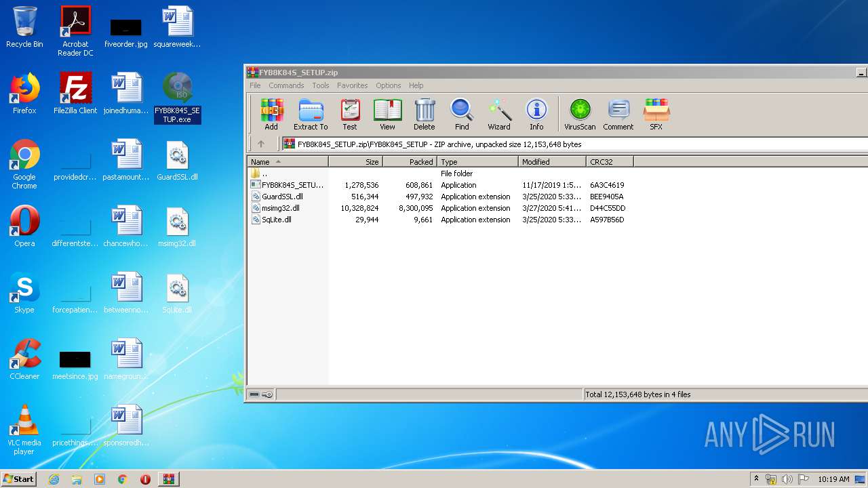Select sponsoredh Word document on desktop

pos(126,426)
